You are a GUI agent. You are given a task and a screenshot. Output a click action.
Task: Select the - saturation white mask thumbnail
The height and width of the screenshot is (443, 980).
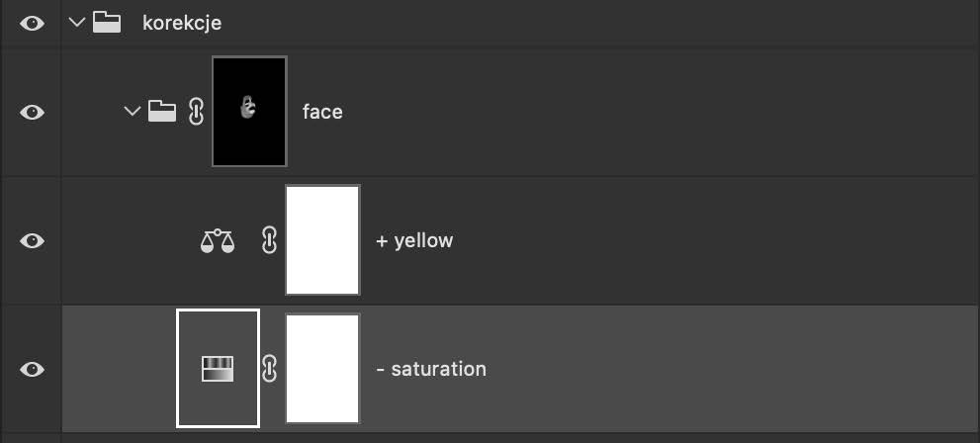[322, 369]
